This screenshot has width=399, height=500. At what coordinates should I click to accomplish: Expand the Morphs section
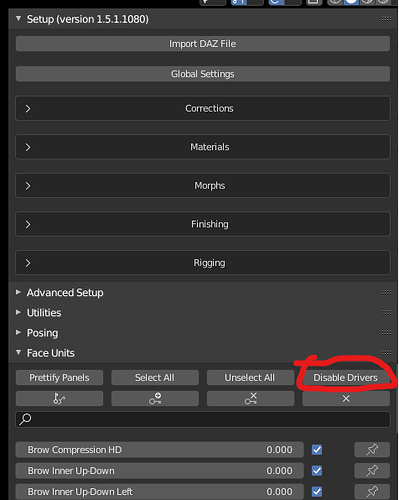(x=203, y=186)
